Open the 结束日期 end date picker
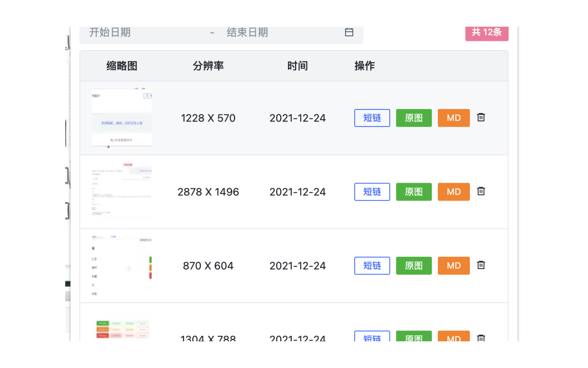 (x=247, y=32)
